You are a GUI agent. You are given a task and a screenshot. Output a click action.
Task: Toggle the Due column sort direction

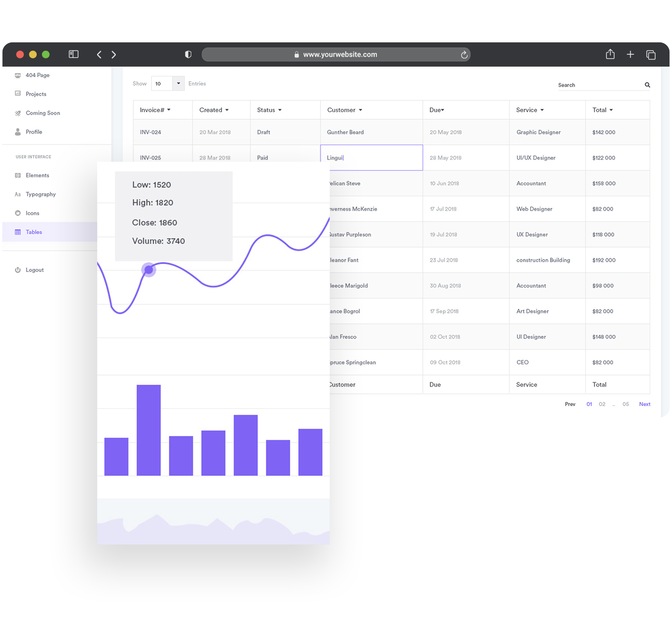coord(442,110)
